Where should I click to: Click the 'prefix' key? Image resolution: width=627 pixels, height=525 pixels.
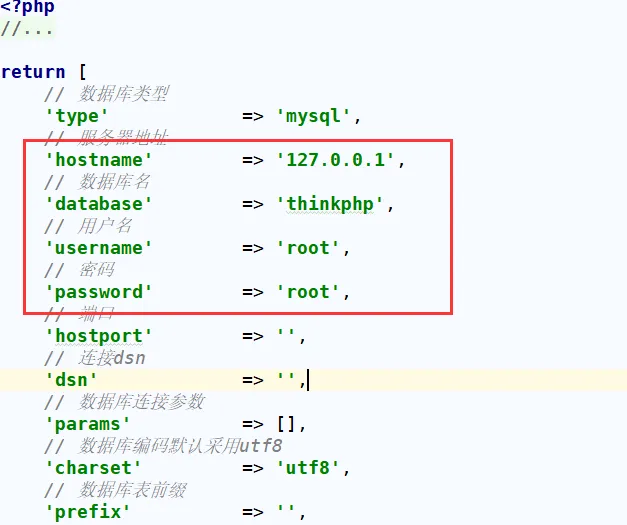point(88,512)
